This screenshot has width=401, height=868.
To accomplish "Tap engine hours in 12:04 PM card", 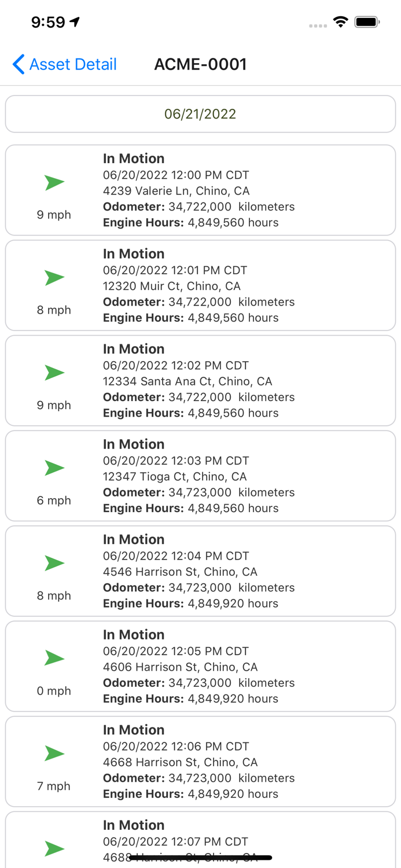I will pyautogui.click(x=190, y=603).
